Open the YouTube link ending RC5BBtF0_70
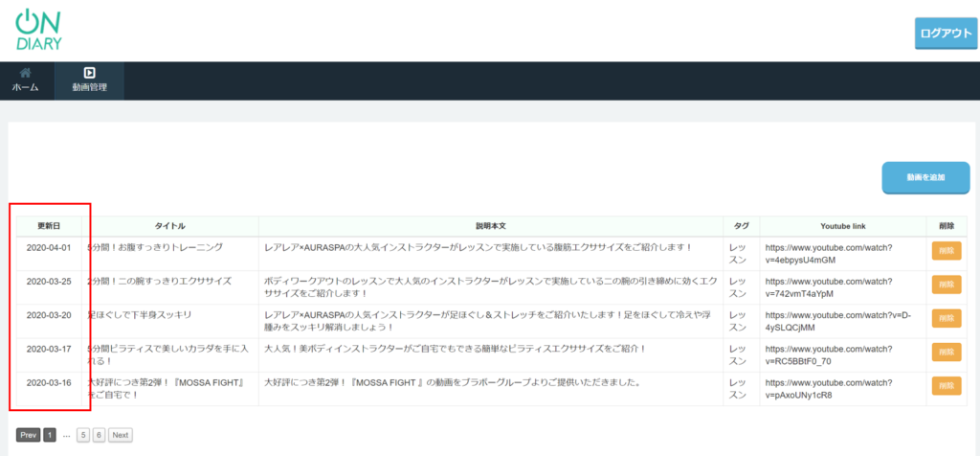 tap(828, 355)
